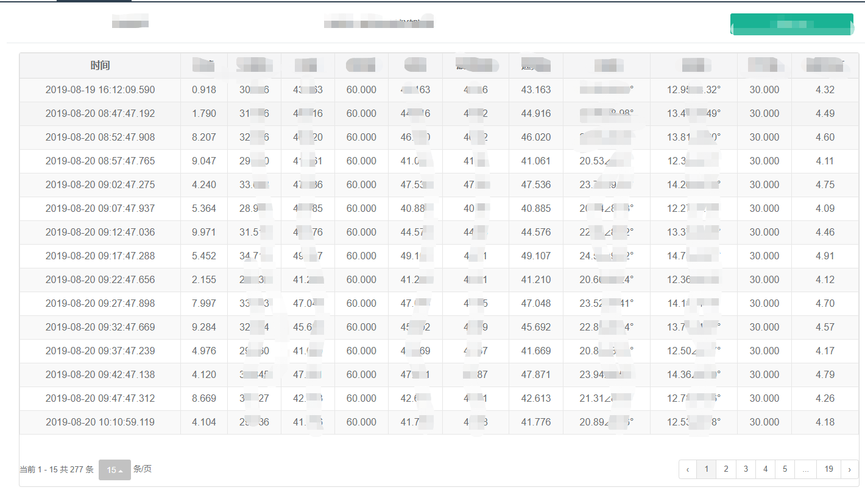
Task: Select the timestamp 2019-08-20 08:57:47.765
Action: click(100, 161)
